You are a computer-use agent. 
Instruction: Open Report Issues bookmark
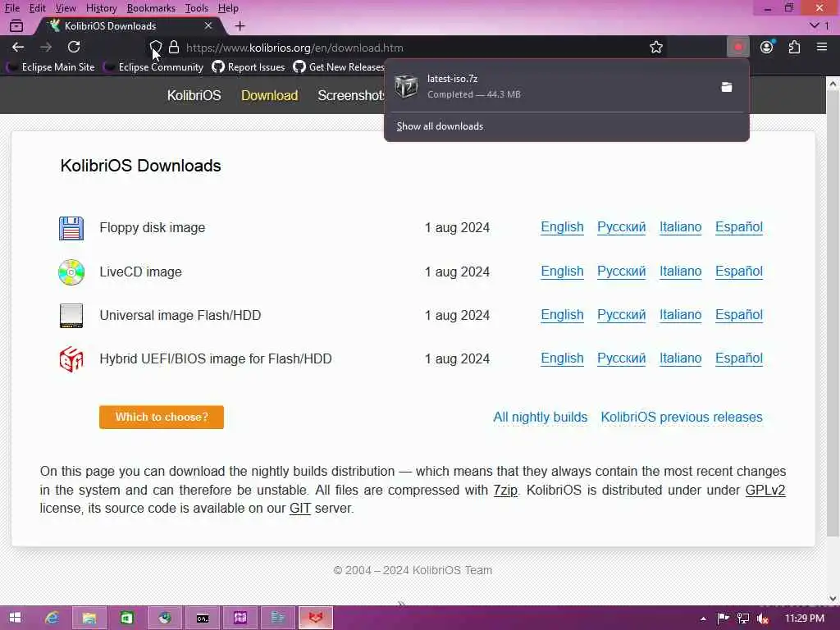[248, 67]
